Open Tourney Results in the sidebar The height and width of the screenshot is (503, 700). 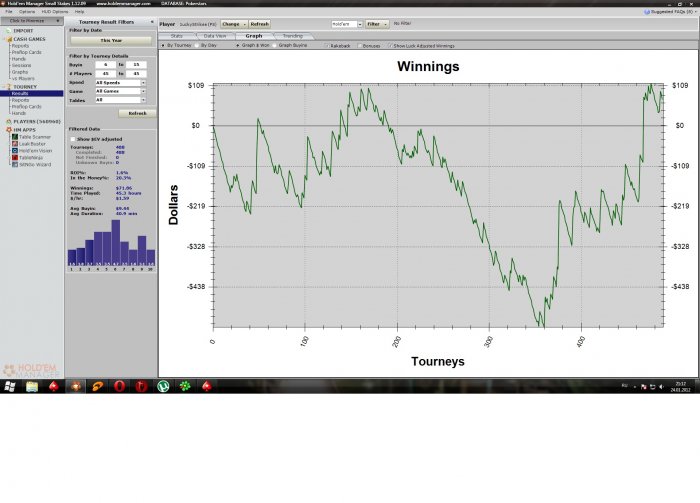point(32,94)
